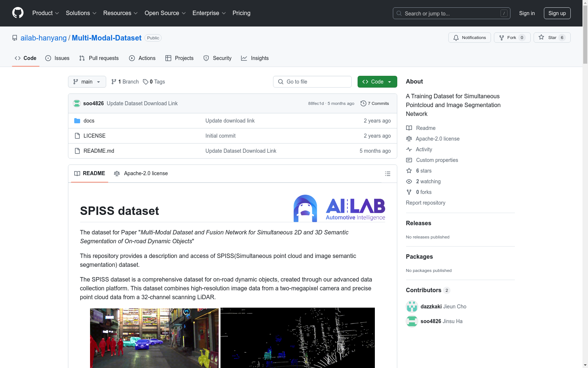Expand the Enterprise menu

point(209,13)
